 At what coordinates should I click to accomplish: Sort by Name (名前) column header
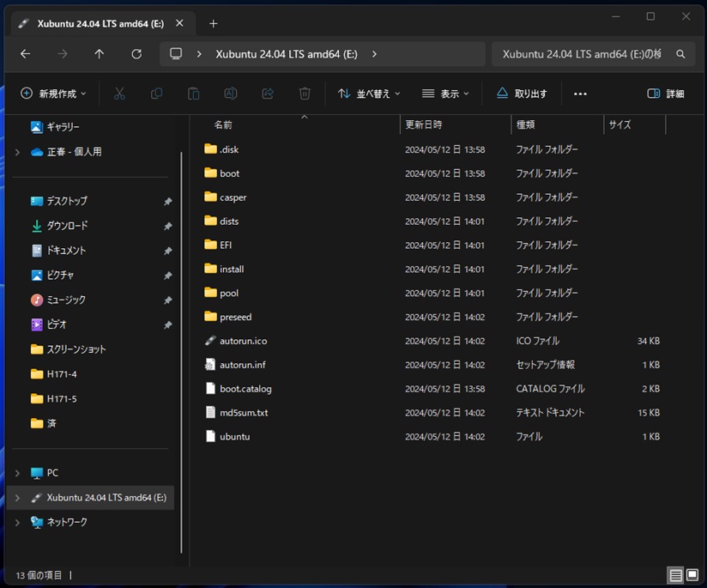coord(223,124)
